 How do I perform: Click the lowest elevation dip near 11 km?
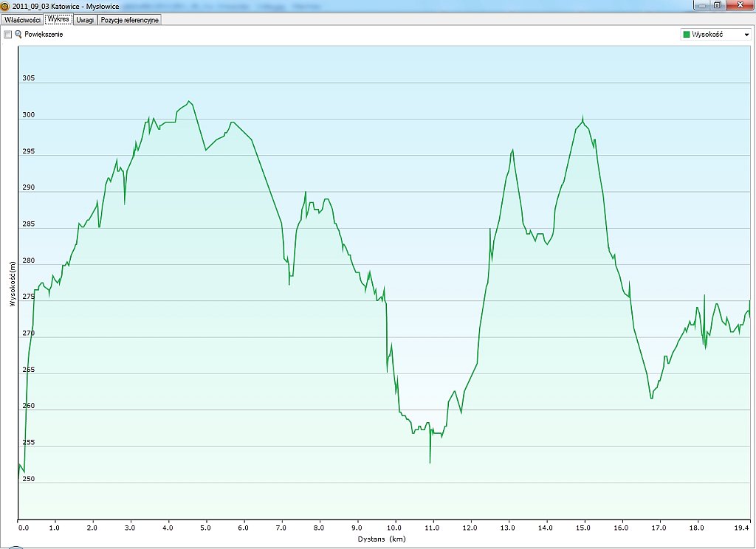pos(430,463)
